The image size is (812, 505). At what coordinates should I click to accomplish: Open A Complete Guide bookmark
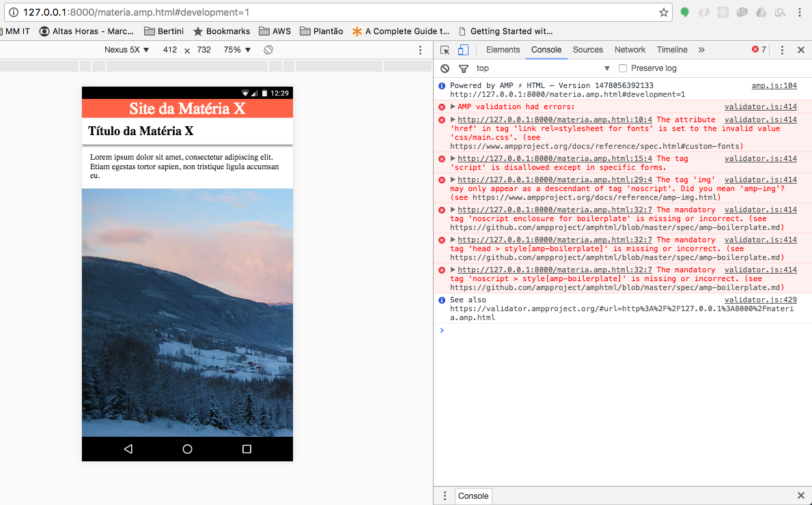tap(400, 31)
